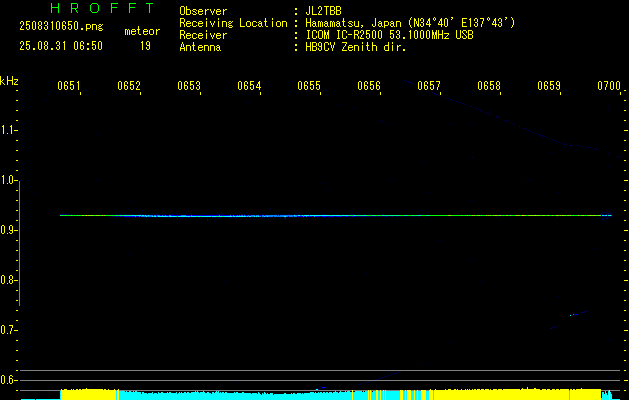Click the 0.6 kHz axis label
Viewport: 629px width, 400px height.
(x=8, y=380)
